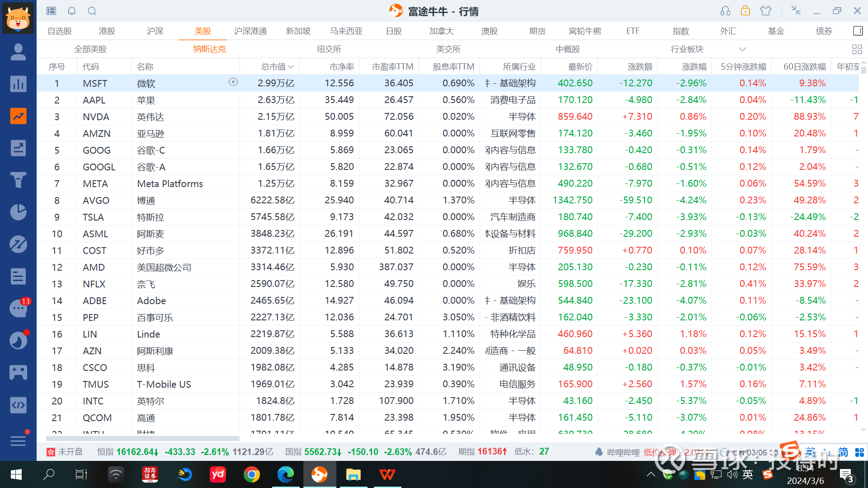Click the user profile icon in sidebar
Screen dimensions: 868x488
(x=18, y=52)
